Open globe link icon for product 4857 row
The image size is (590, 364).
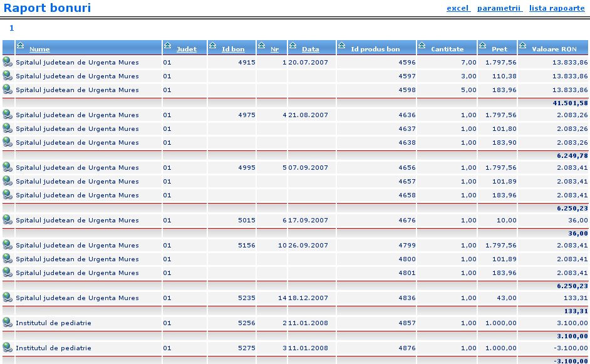(x=8, y=323)
